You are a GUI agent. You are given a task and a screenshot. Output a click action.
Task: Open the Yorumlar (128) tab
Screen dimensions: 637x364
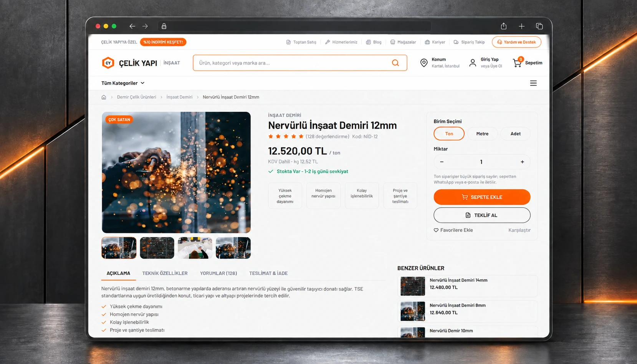[218, 273]
